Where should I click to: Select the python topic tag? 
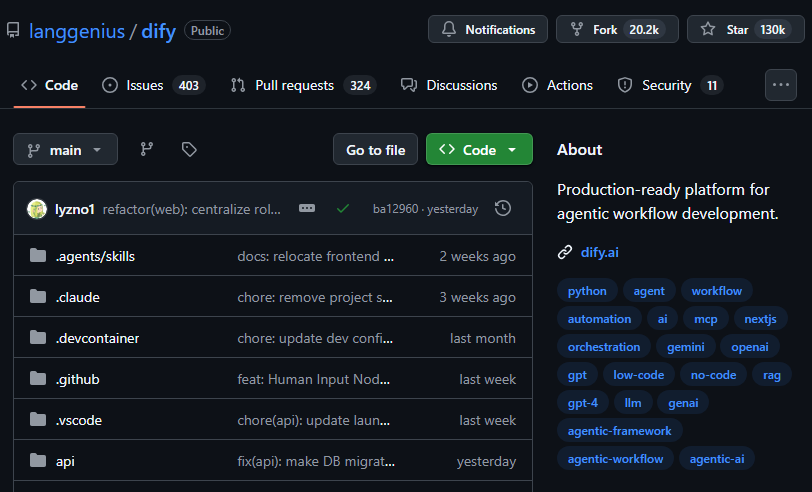[587, 291]
